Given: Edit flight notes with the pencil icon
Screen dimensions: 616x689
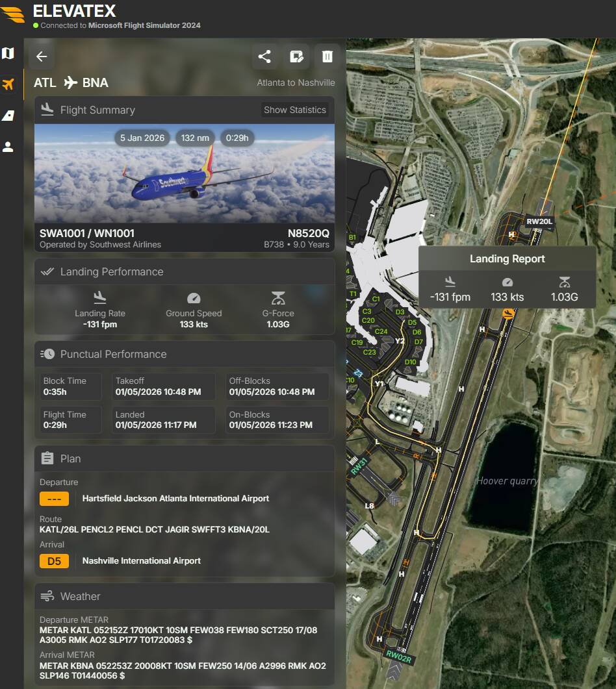Looking at the screenshot, I should click(x=296, y=56).
